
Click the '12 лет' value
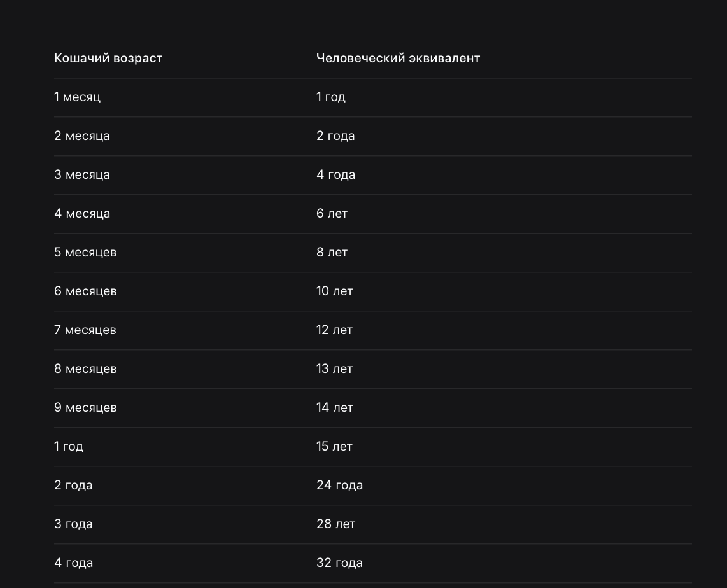[x=335, y=330]
